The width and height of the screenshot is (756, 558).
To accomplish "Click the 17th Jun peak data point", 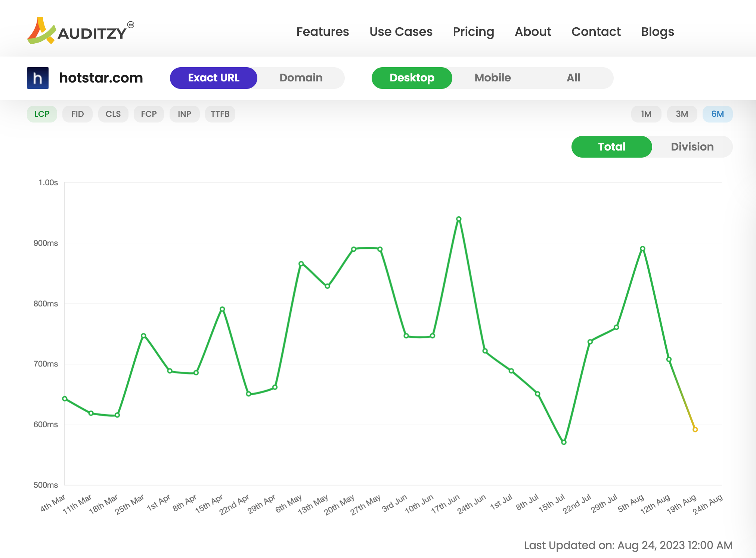I will click(459, 219).
